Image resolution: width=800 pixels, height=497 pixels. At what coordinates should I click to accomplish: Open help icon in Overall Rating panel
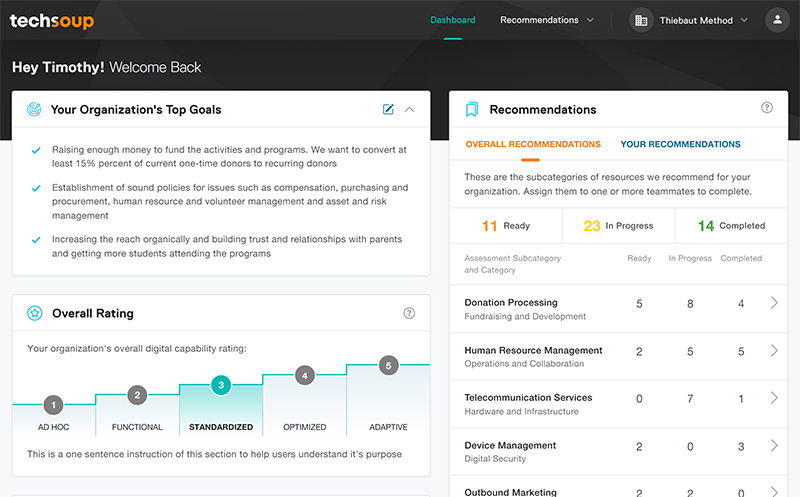[x=409, y=313]
